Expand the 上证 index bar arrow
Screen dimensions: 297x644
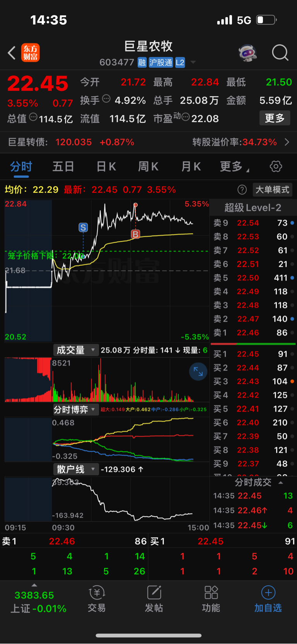tap(34, 585)
